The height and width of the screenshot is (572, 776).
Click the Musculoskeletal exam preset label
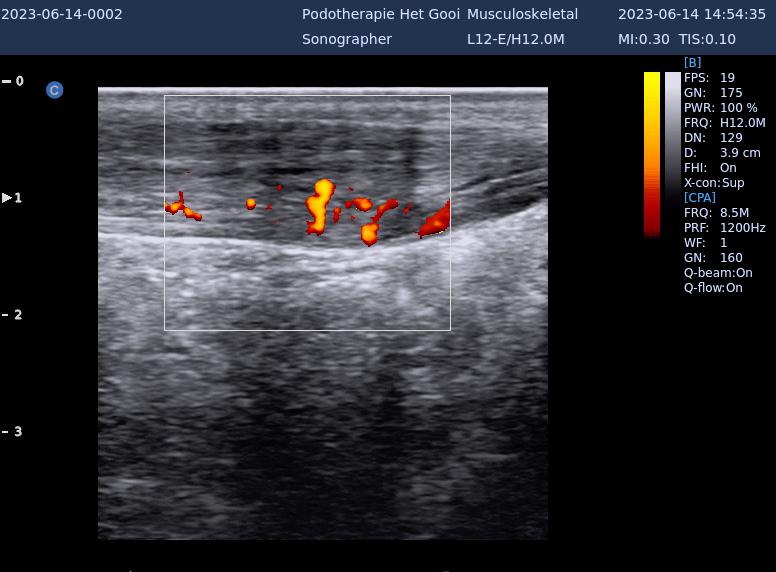click(522, 14)
